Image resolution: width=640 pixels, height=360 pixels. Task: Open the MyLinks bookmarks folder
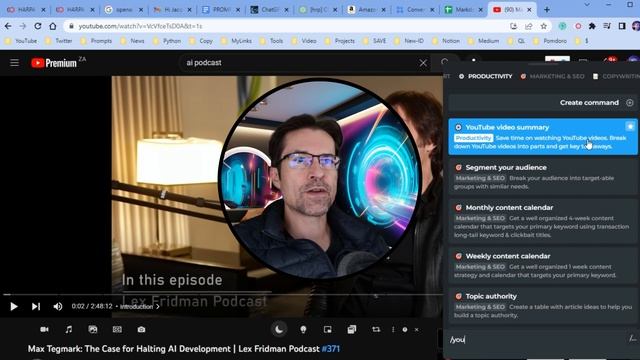(x=236, y=41)
